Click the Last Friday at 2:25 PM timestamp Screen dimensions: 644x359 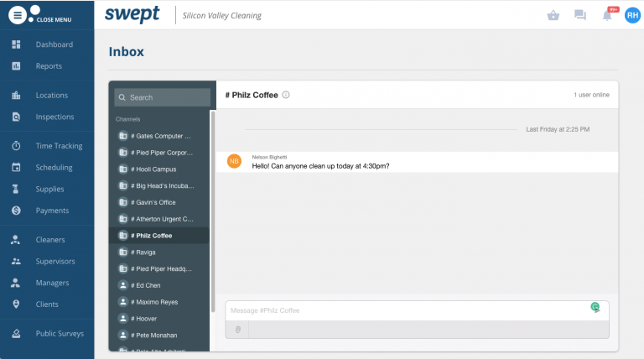coord(558,129)
